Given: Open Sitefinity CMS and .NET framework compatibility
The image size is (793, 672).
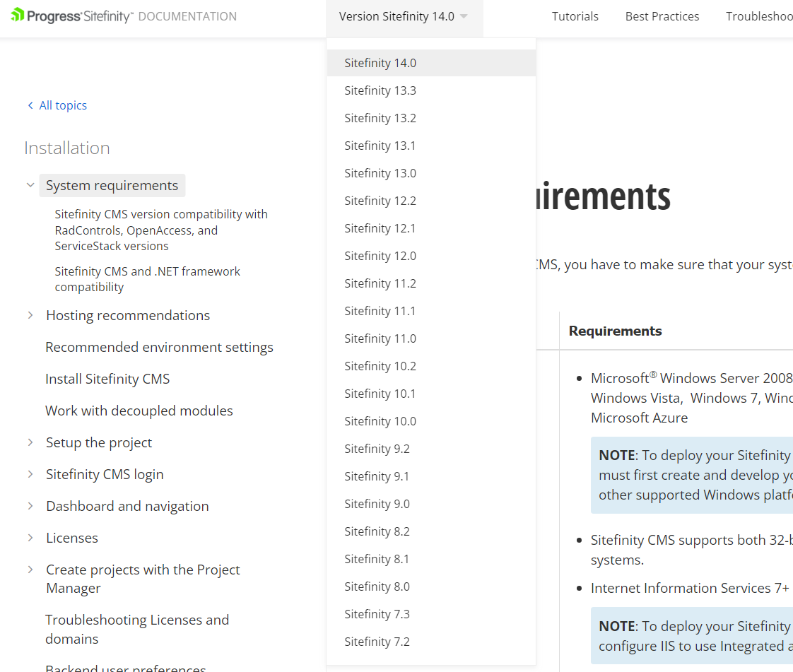Looking at the screenshot, I should (x=147, y=279).
